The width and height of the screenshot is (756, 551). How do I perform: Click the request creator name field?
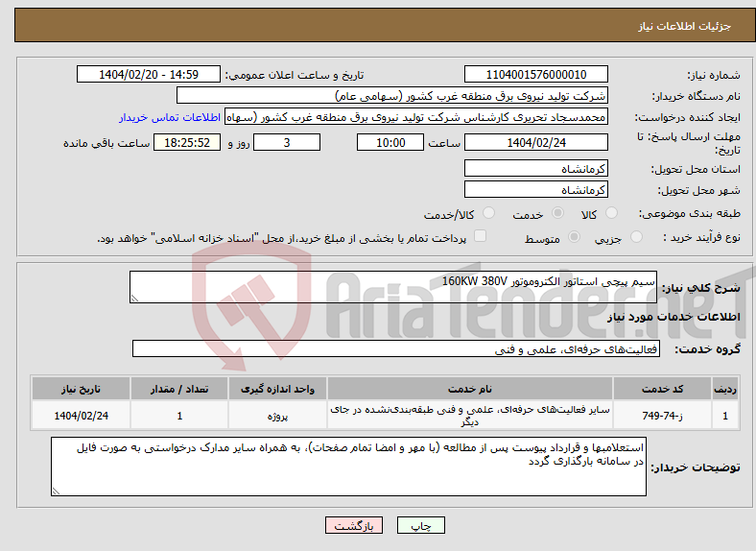pyautogui.click(x=416, y=117)
